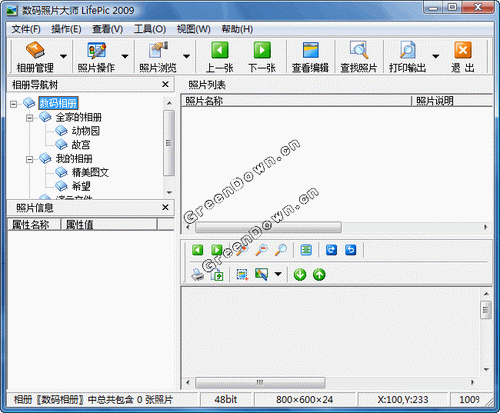The image size is (500, 413).
Task: Click the 800×600×24 status bar entry
Action: coord(304,399)
